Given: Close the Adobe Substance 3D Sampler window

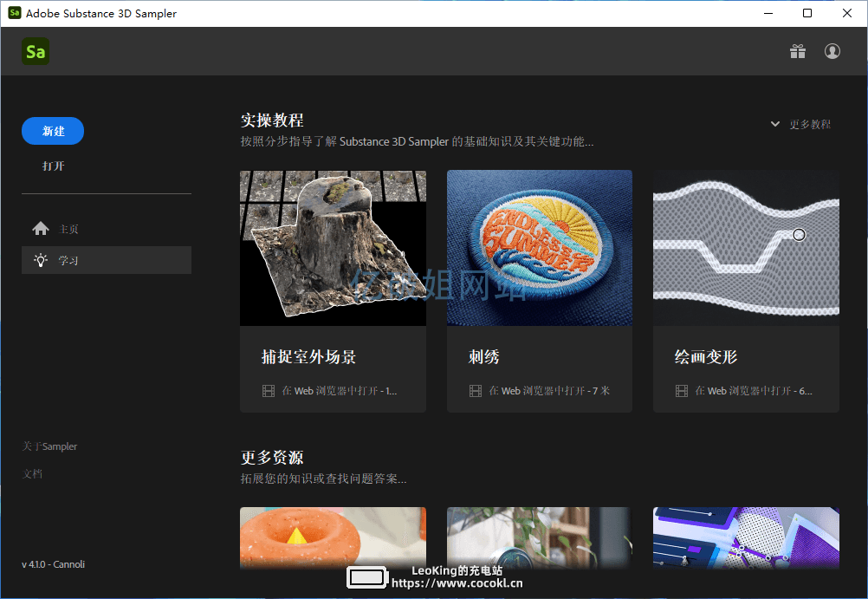Looking at the screenshot, I should pyautogui.click(x=847, y=13).
